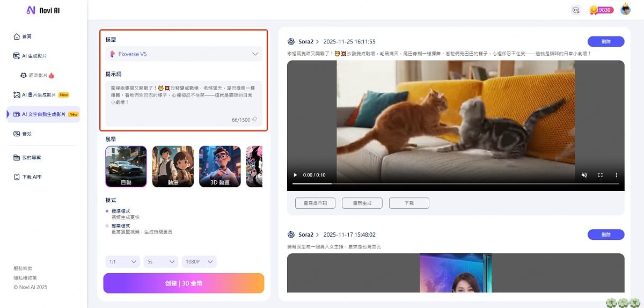Choose the 動漫 style thumbnail
The height and width of the screenshot is (308, 644).
point(173,166)
